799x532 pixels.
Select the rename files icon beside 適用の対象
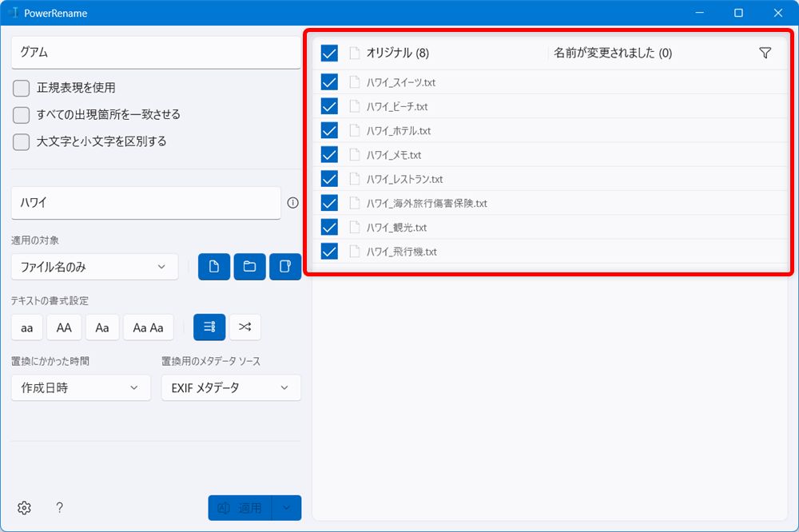(x=213, y=266)
